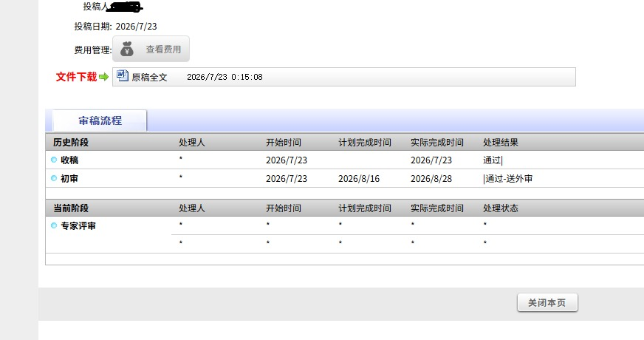Select the 收稿 stage row label
The image size is (644, 340).
click(x=69, y=160)
